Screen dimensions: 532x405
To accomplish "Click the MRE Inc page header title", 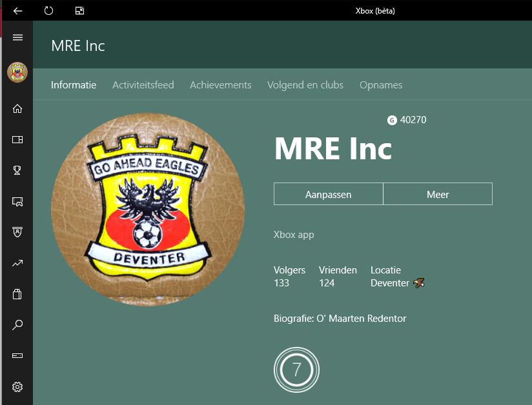I will pyautogui.click(x=78, y=46).
